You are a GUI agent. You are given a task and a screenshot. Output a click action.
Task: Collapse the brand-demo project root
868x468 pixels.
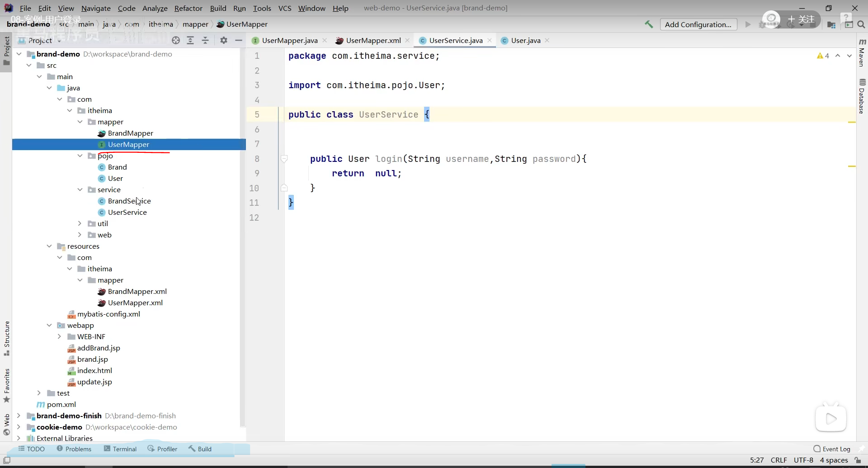coord(19,54)
